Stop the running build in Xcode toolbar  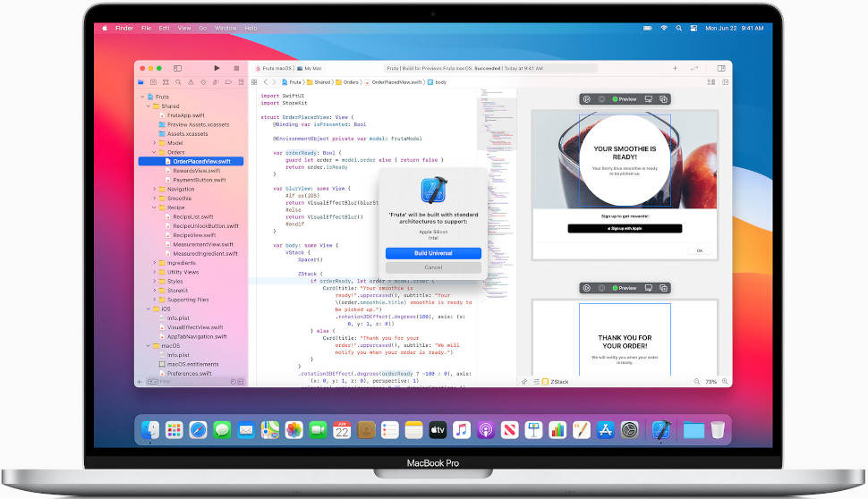tap(236, 68)
